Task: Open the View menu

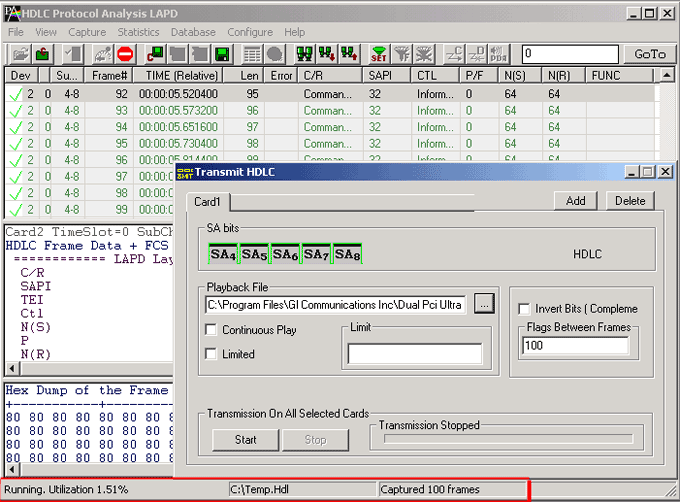Action: pyautogui.click(x=46, y=32)
